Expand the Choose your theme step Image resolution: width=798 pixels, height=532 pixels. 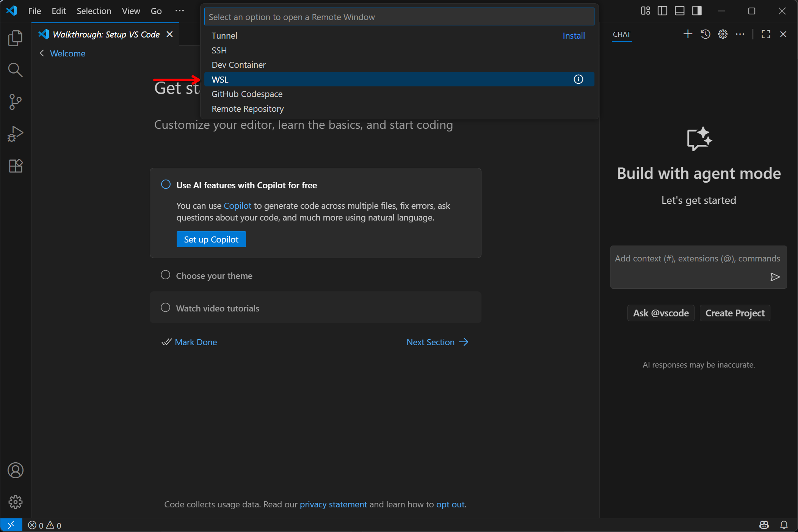coord(214,275)
